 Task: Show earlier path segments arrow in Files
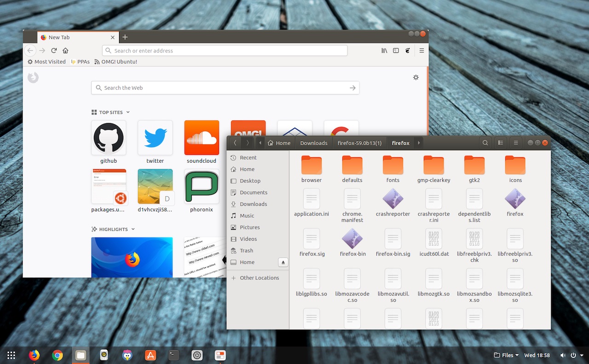pyautogui.click(x=260, y=143)
